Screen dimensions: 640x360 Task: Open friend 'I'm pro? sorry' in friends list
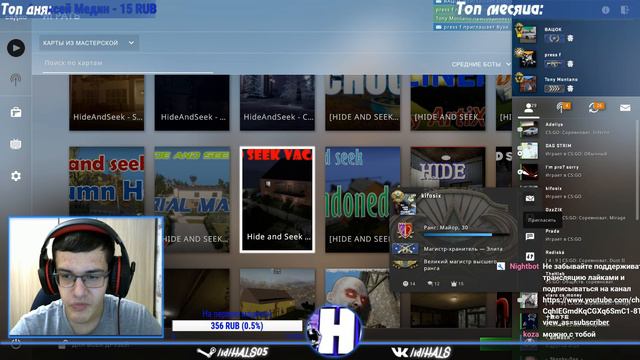(x=575, y=171)
